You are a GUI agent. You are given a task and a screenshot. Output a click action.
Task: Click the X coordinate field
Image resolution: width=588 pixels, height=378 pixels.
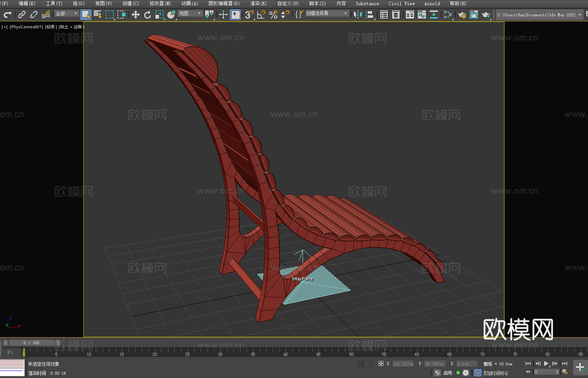coord(403,364)
